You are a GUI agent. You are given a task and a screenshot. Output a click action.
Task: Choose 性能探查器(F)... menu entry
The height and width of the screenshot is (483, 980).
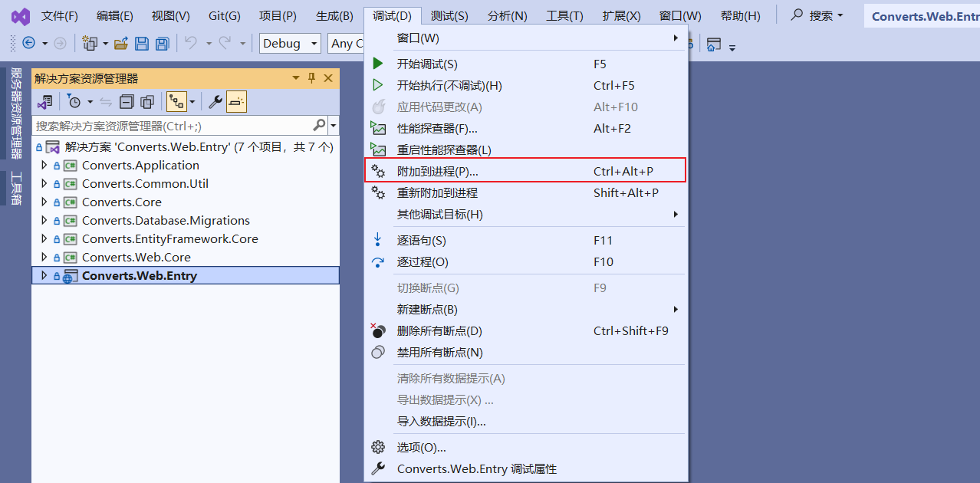click(526, 128)
